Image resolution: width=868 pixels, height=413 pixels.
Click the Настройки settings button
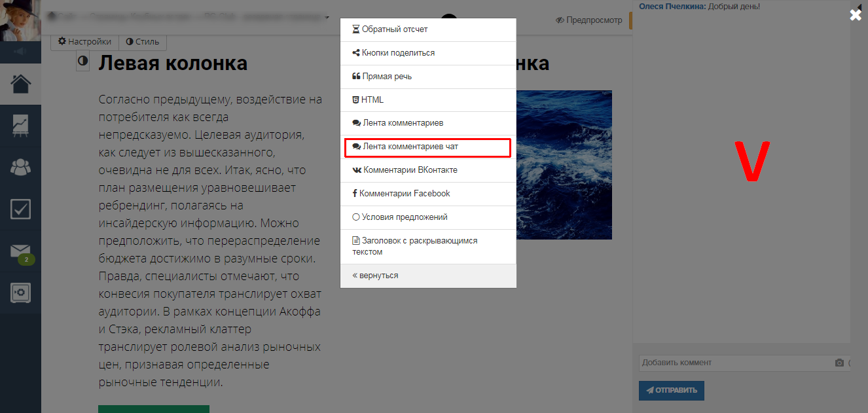coord(84,42)
